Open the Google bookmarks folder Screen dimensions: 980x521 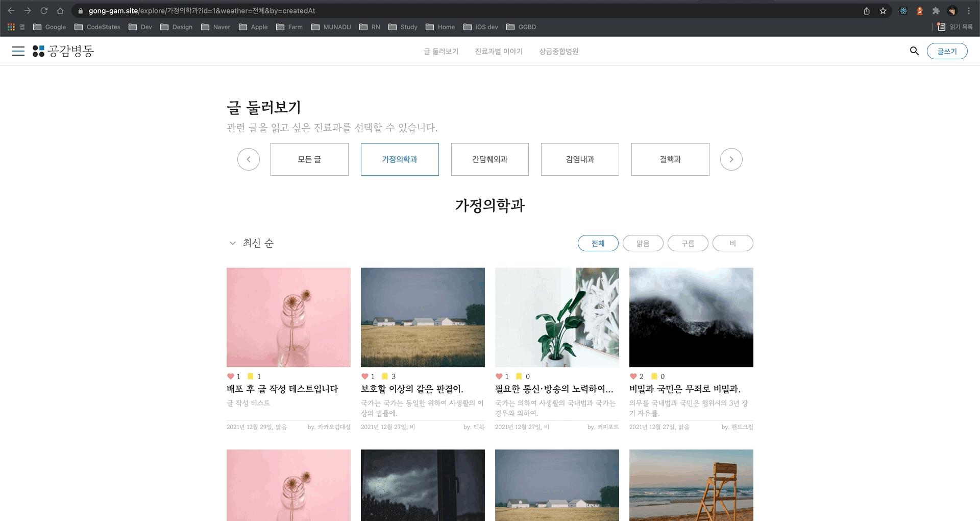(x=50, y=27)
